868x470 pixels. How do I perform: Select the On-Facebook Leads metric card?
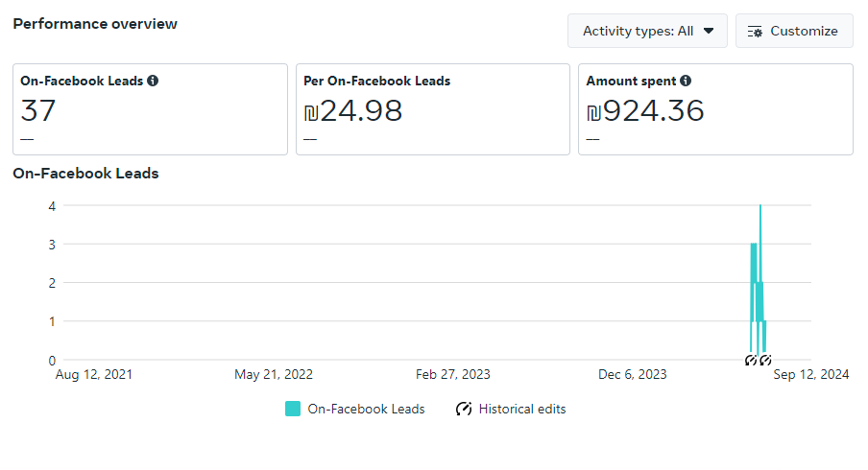pos(150,109)
